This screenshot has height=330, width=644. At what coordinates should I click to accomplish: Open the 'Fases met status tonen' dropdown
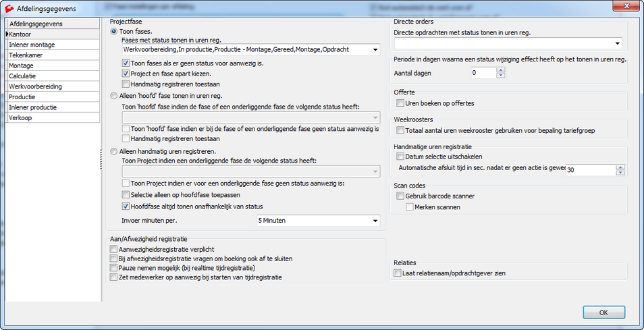pyautogui.click(x=374, y=50)
